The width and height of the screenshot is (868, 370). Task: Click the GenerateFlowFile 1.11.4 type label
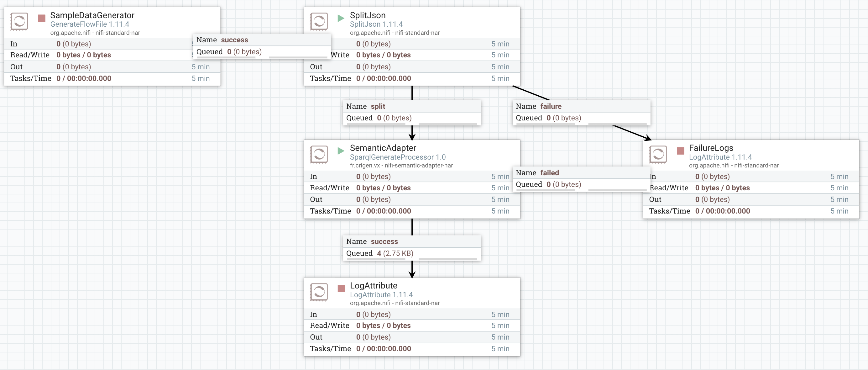90,24
